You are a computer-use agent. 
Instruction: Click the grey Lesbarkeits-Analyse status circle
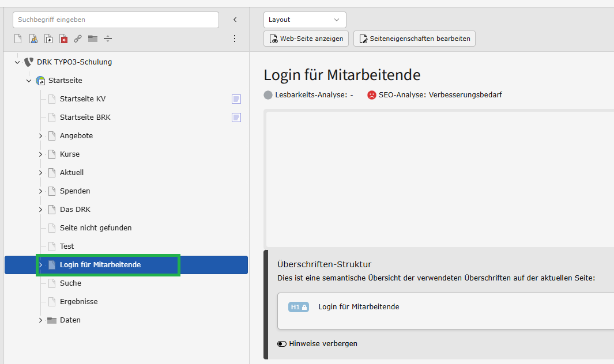(x=268, y=94)
